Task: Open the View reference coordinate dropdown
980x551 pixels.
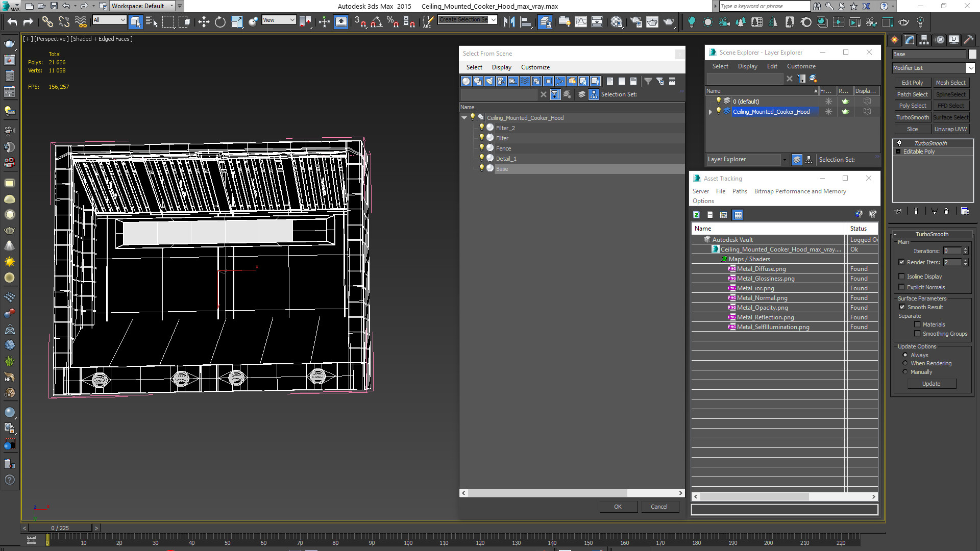Action: click(x=279, y=20)
